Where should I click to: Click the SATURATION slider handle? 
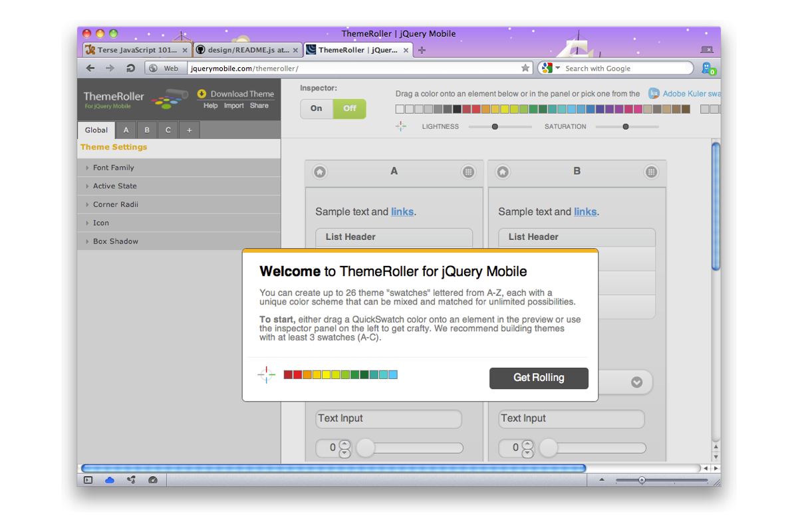click(x=626, y=126)
